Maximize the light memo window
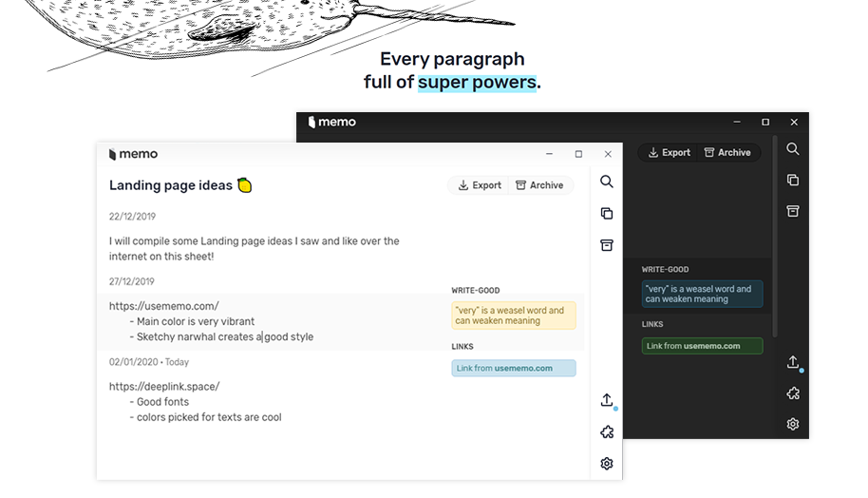The height and width of the screenshot is (498, 868). (578, 154)
